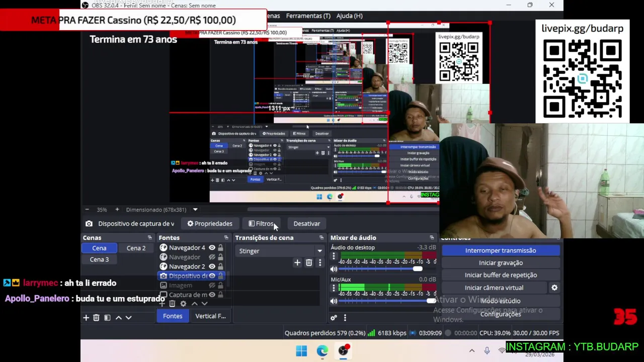Pop out Transições de cena dock
This screenshot has width=644, height=362.
(x=321, y=238)
